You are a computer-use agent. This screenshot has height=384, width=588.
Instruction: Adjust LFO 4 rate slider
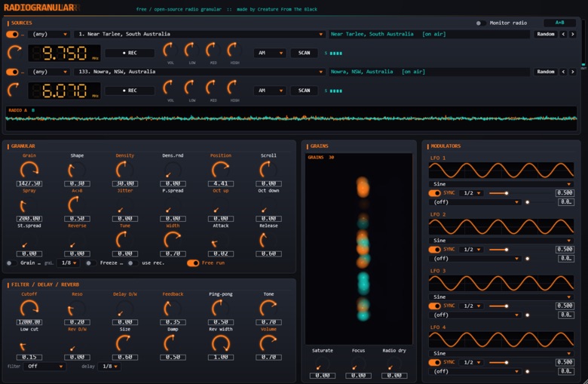pos(520,363)
